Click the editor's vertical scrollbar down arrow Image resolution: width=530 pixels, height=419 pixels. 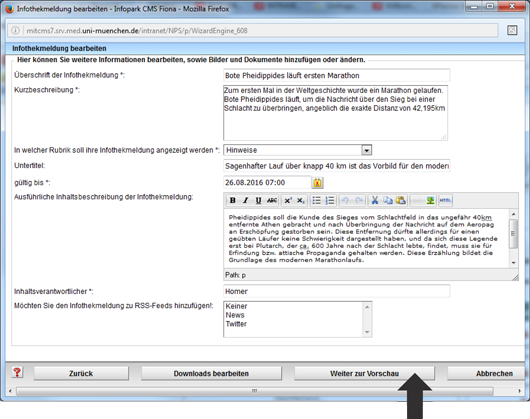tap(513, 263)
